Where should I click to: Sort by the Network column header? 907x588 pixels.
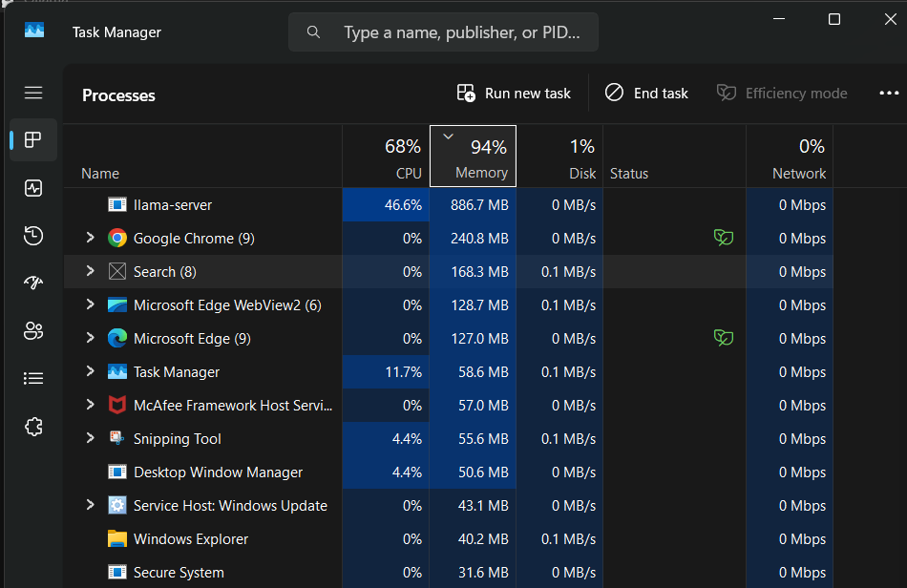(x=790, y=157)
